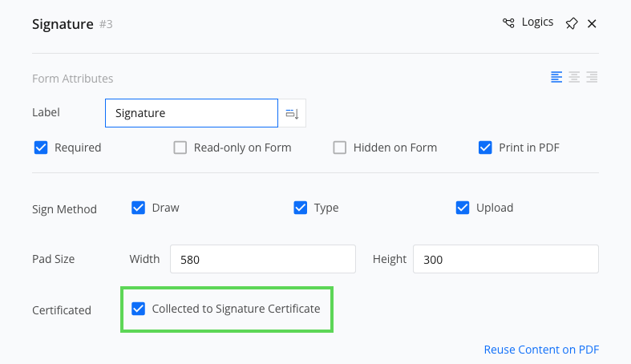This screenshot has width=631, height=364.
Task: Disable the Draw sign method
Action: tap(138, 208)
